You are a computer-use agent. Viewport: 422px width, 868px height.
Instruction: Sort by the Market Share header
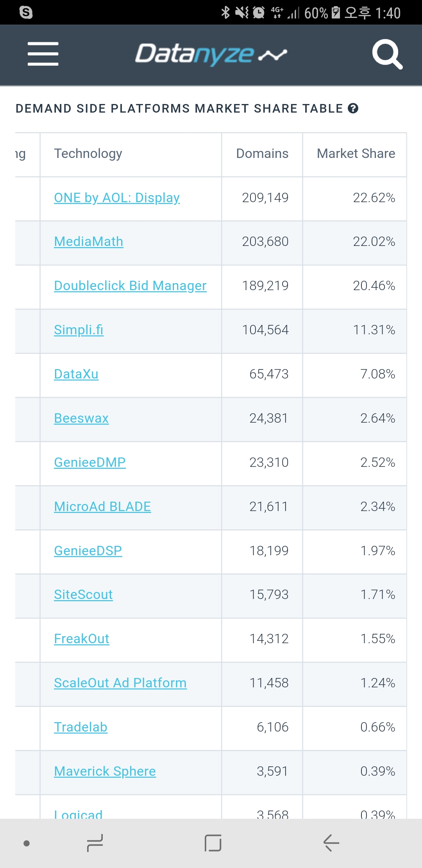(x=356, y=154)
